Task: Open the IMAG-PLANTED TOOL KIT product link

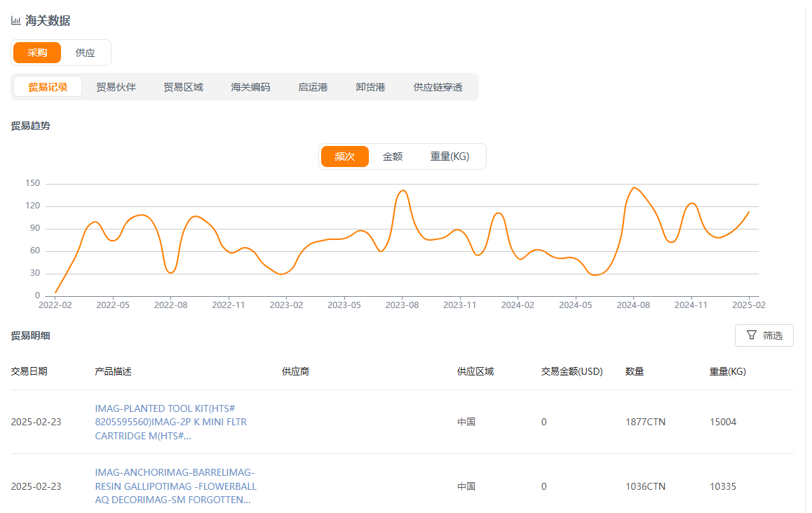Action: point(171,422)
